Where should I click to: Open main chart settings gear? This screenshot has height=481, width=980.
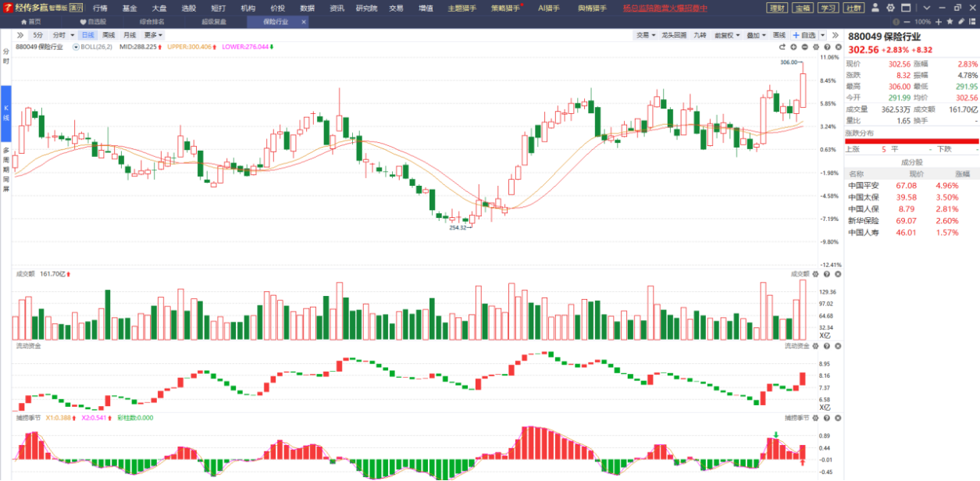tap(815, 48)
